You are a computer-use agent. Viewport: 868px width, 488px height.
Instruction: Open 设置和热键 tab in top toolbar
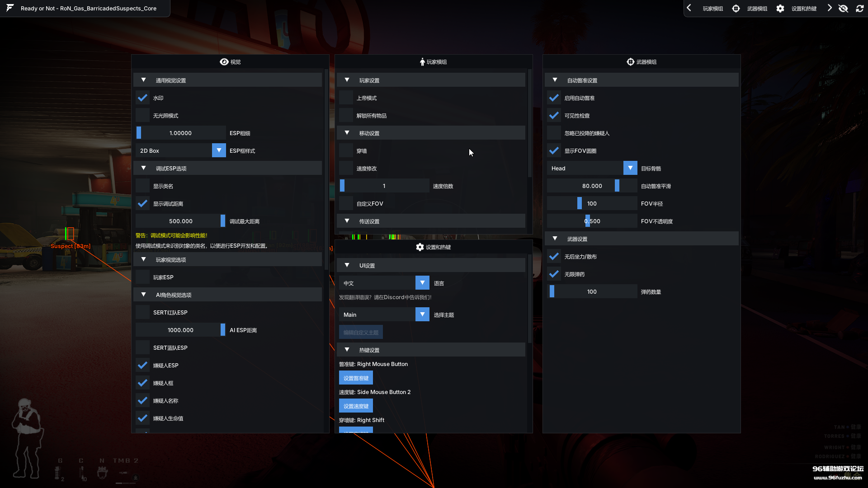(x=804, y=9)
